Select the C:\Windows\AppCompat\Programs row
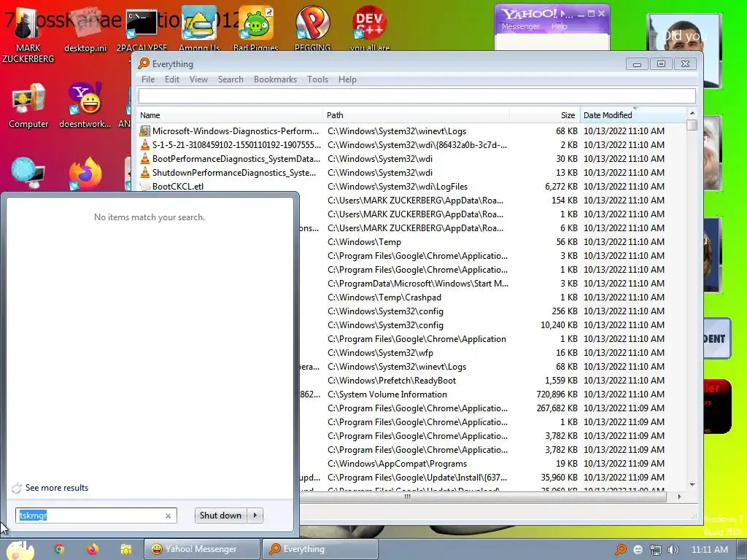747x560 pixels. click(493, 463)
